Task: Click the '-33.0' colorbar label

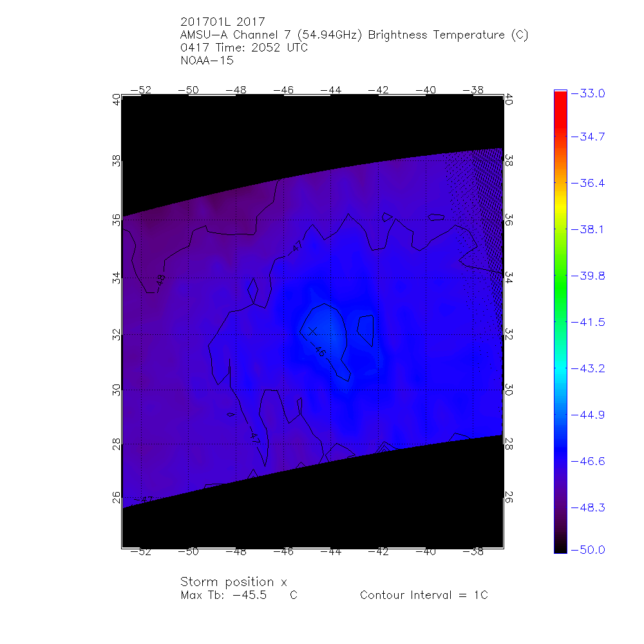Action: point(588,93)
